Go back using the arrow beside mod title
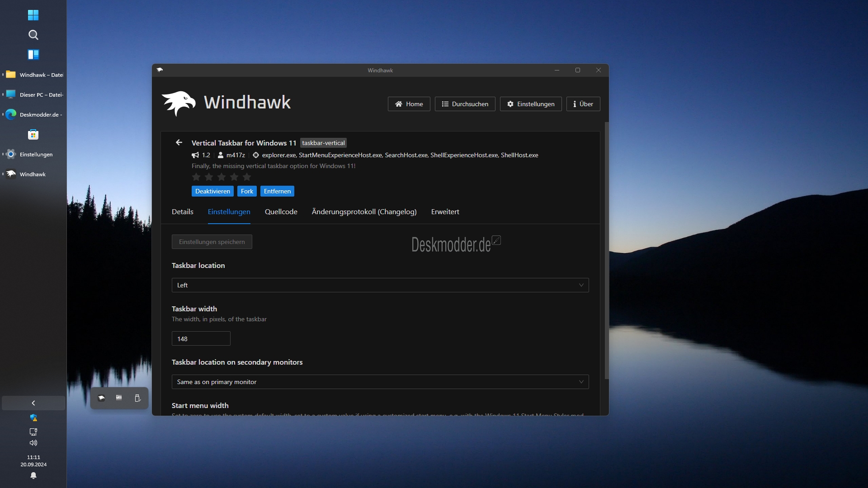The image size is (868, 488). 179,142
